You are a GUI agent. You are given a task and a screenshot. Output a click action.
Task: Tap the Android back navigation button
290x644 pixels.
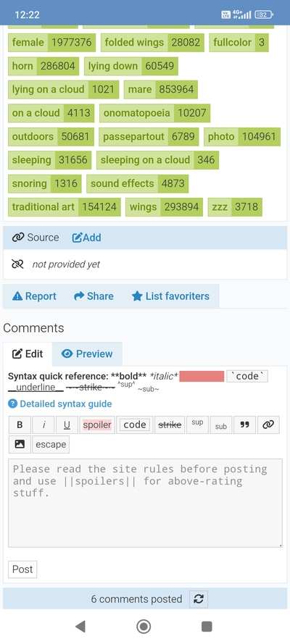(x=80, y=627)
